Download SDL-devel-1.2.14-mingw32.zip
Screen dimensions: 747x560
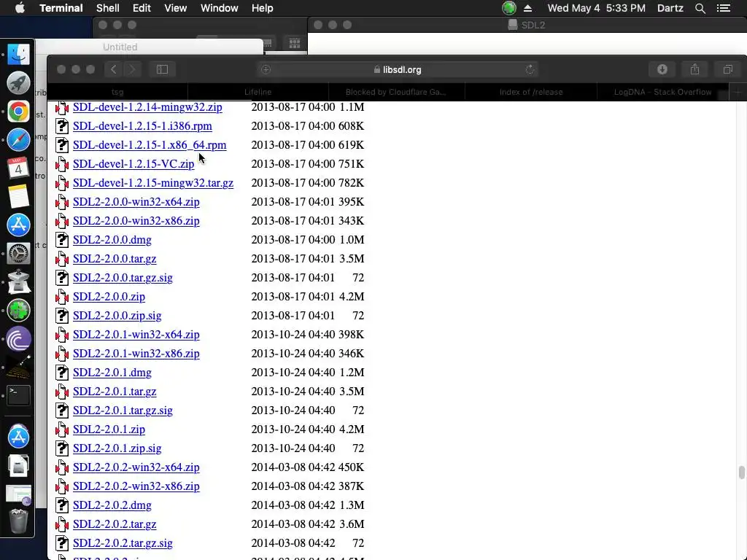pyautogui.click(x=147, y=107)
